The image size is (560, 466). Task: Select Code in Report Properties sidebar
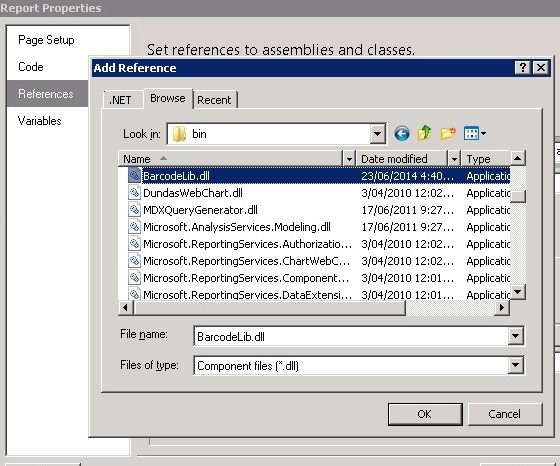[x=31, y=67]
